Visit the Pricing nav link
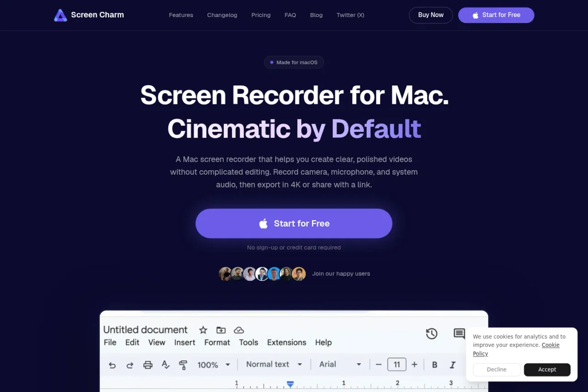 [261, 15]
